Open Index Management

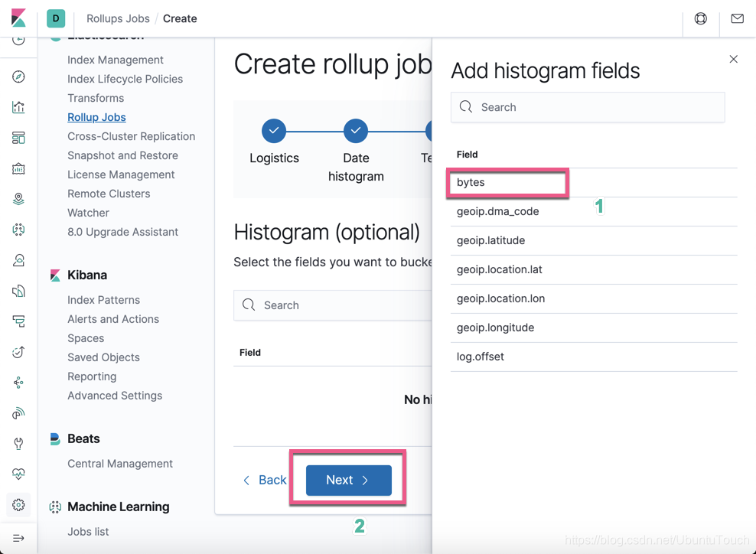coord(116,60)
